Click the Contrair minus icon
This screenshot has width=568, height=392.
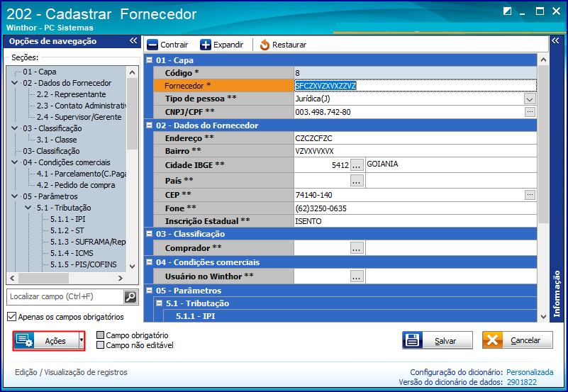tap(152, 45)
